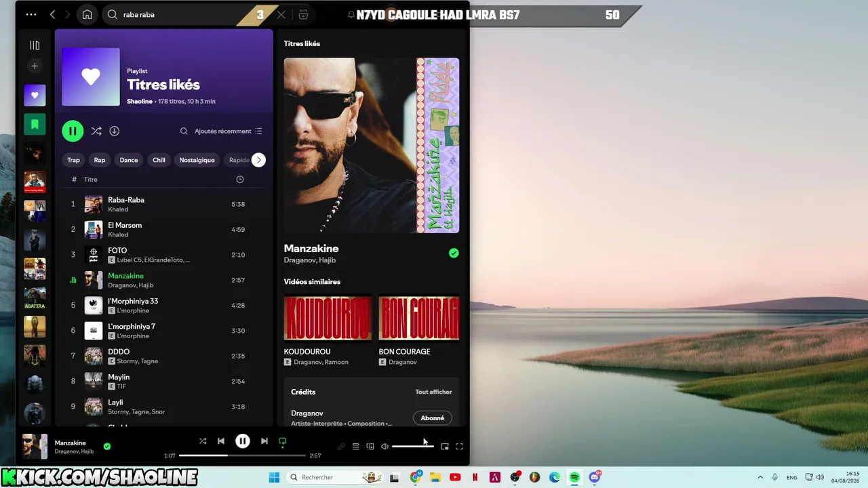Switch player to full screen
The height and width of the screenshot is (488, 868).
459,447
